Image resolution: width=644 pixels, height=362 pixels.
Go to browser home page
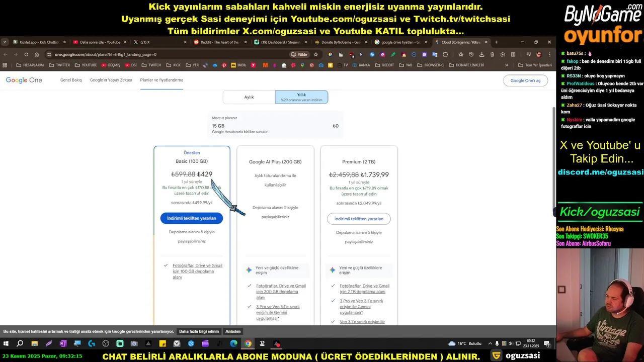pos(37,54)
